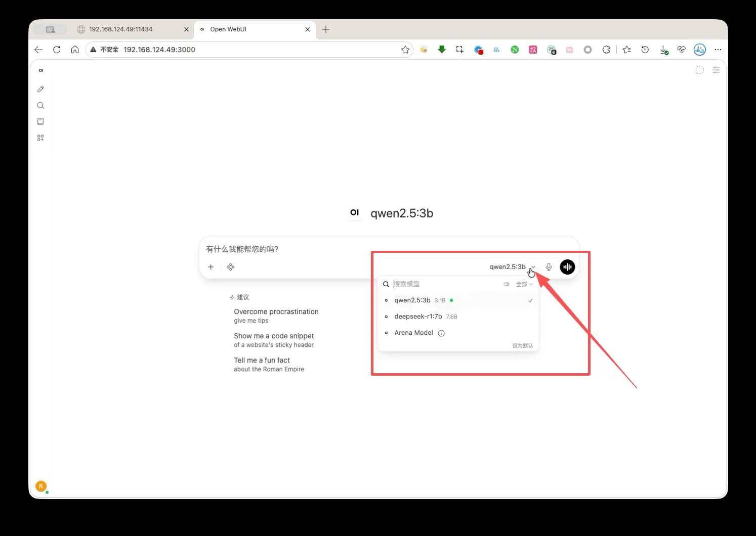This screenshot has width=756, height=536.
Task: Open the favorites list icon
Action: 627,50
